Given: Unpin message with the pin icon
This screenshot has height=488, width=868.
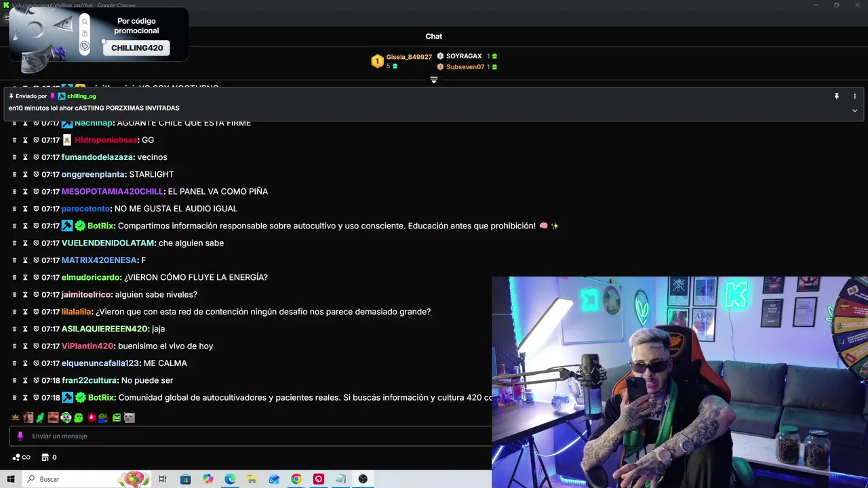Looking at the screenshot, I should [x=837, y=96].
